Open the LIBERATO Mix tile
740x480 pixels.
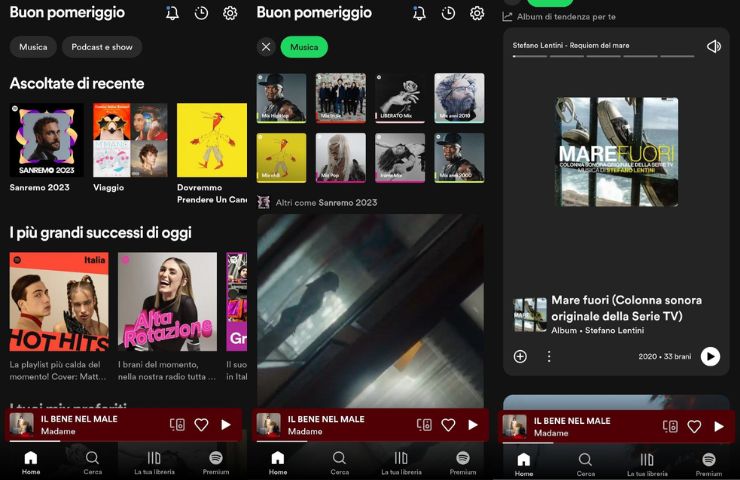coord(400,98)
